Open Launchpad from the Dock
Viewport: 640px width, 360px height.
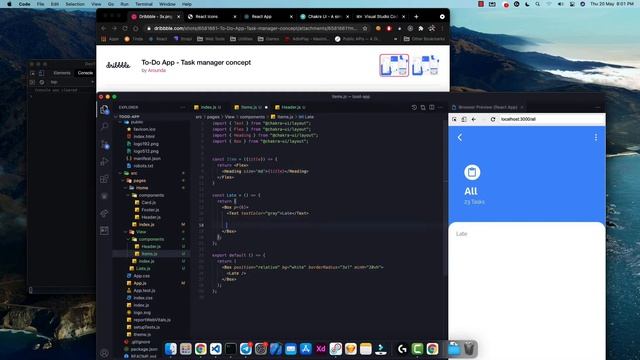(186, 349)
